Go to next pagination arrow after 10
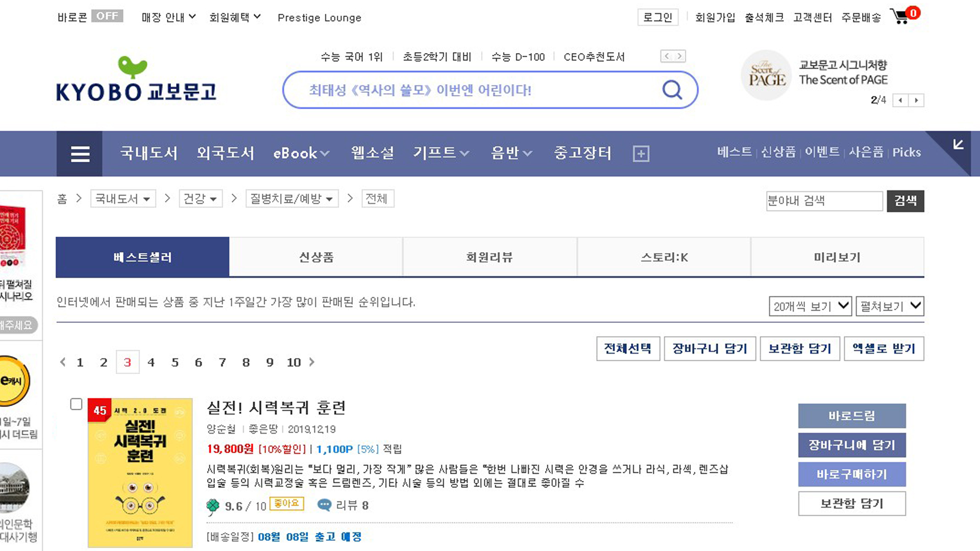Viewport: 980px width, 551px height. (312, 362)
